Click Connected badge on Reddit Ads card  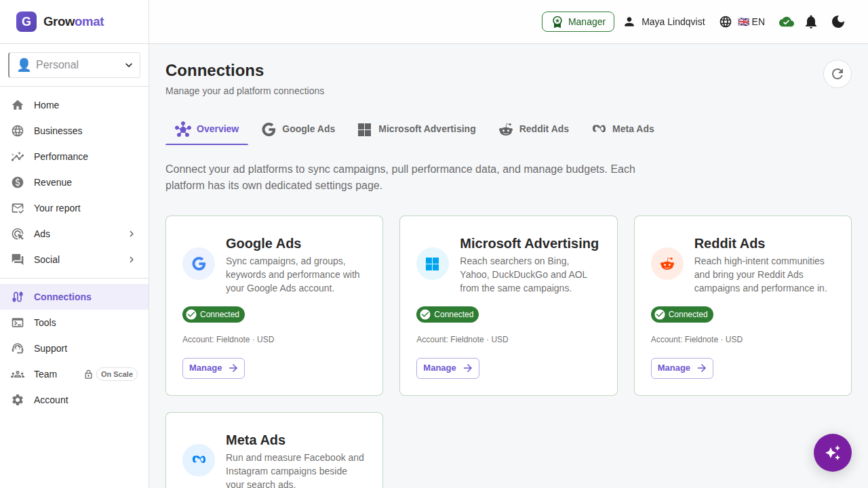[x=682, y=314]
